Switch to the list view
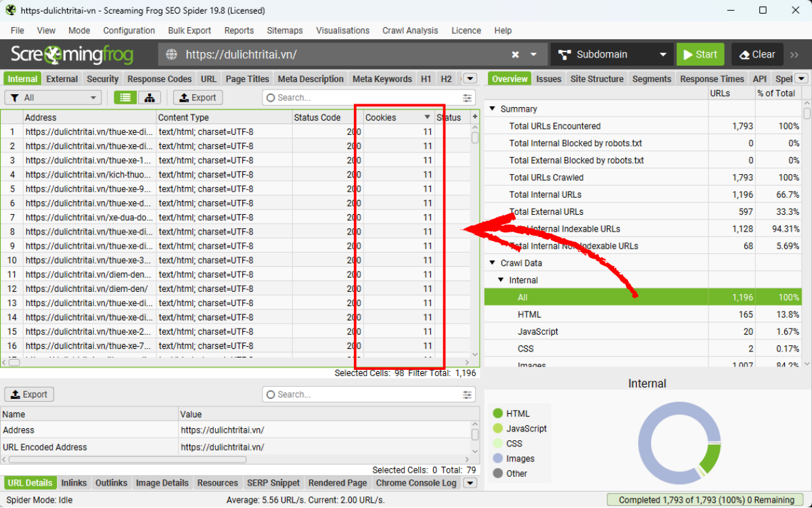Image resolution: width=812 pixels, height=508 pixels. coord(125,97)
